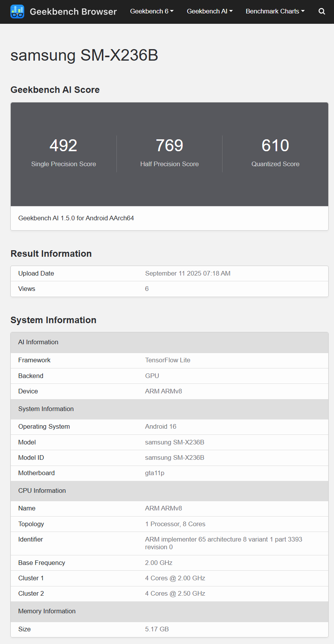This screenshot has height=644, width=334.
Task: Click the Geekbench logo icon
Action: pos(17,12)
